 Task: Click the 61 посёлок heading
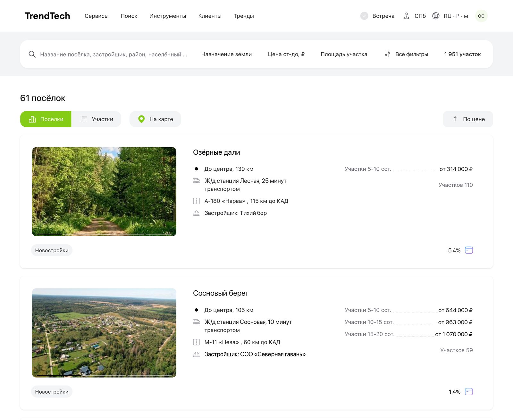(43, 98)
